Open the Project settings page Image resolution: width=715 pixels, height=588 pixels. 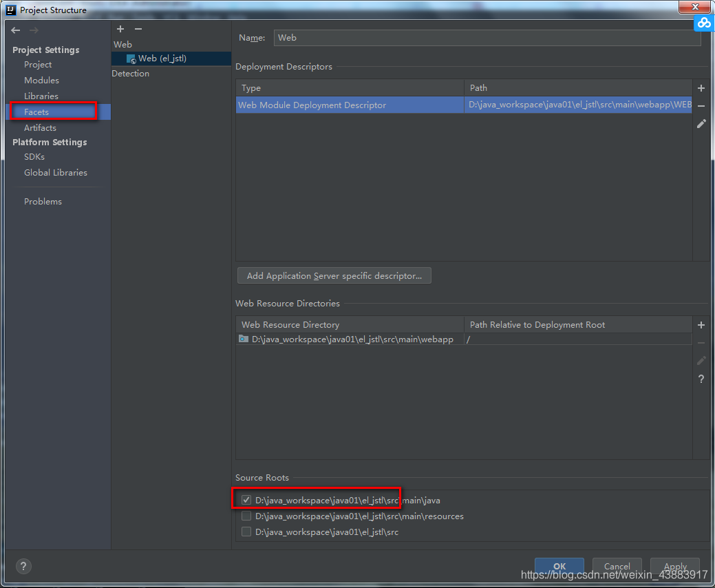tap(38, 64)
